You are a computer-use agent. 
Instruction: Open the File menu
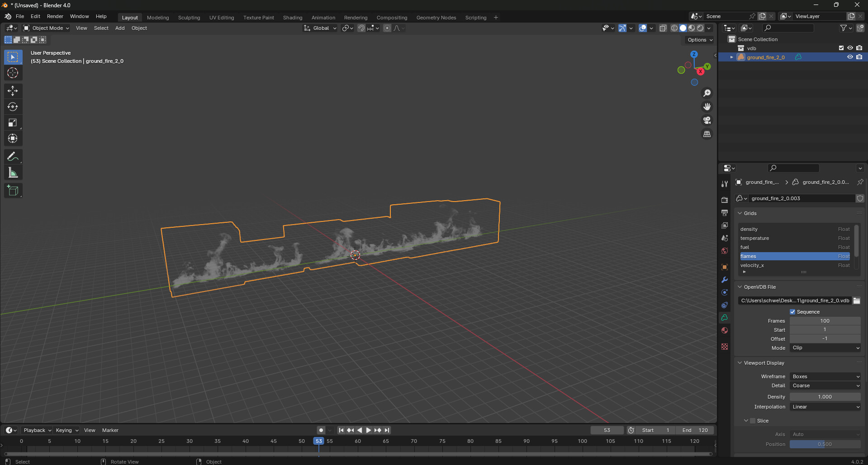coord(20,16)
